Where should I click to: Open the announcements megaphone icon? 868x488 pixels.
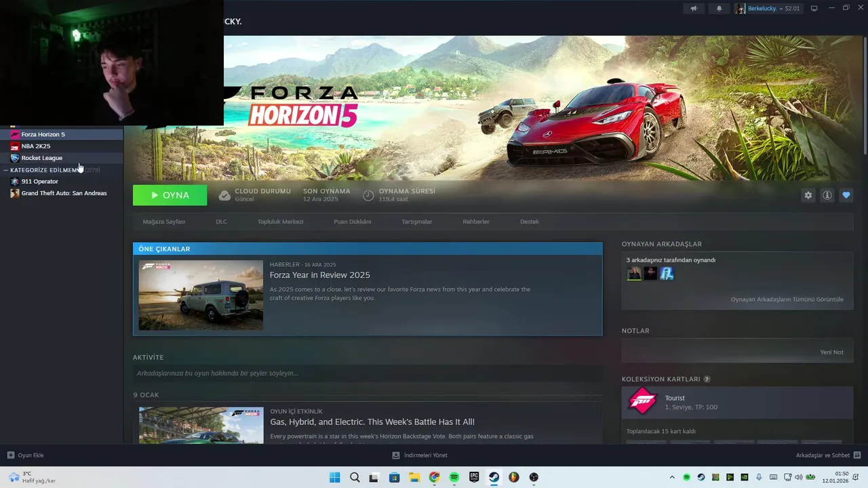coord(693,8)
